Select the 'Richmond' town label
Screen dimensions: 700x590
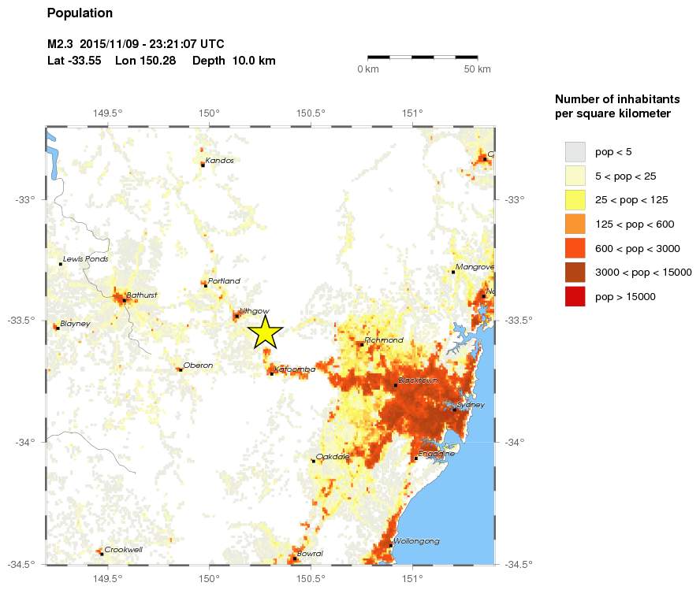tap(384, 340)
